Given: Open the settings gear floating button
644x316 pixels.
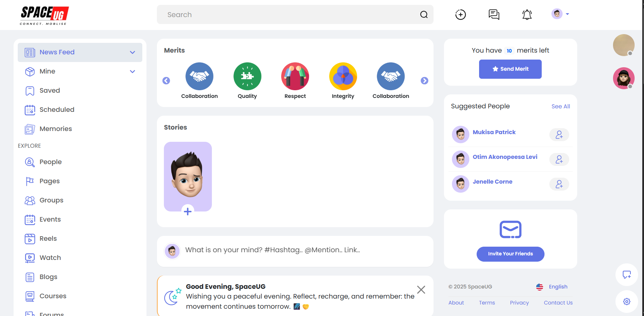Looking at the screenshot, I should point(626,301).
